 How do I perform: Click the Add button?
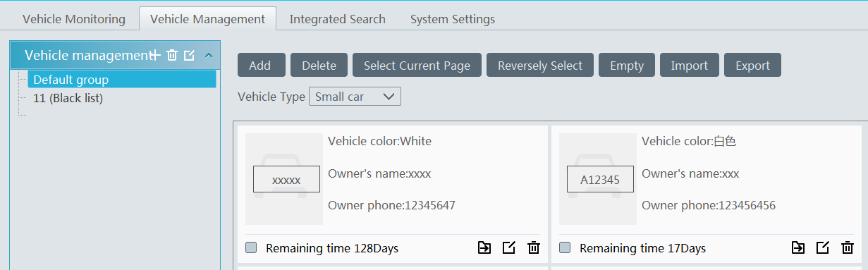tap(261, 66)
